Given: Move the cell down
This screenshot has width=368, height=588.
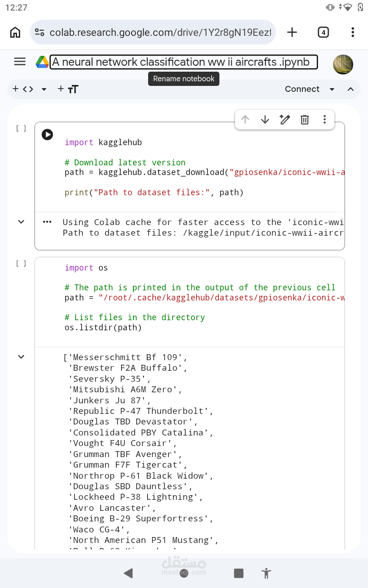Looking at the screenshot, I should (x=265, y=119).
